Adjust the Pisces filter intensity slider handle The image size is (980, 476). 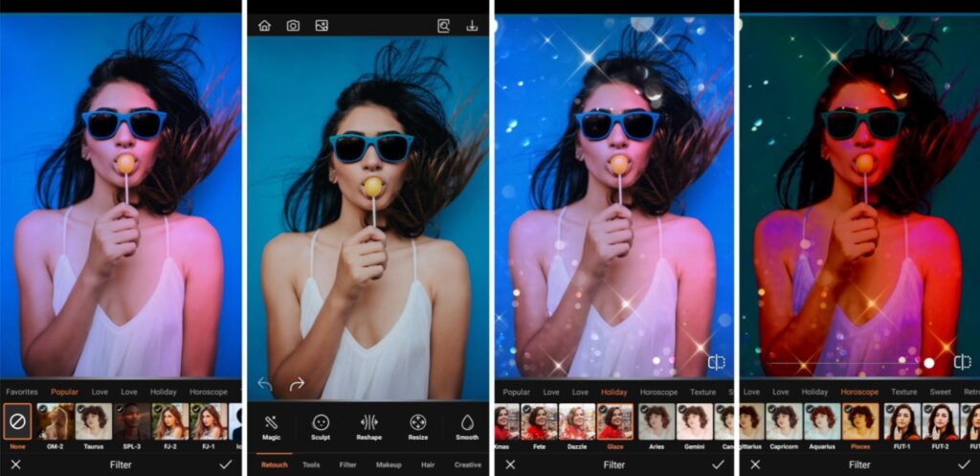929,363
